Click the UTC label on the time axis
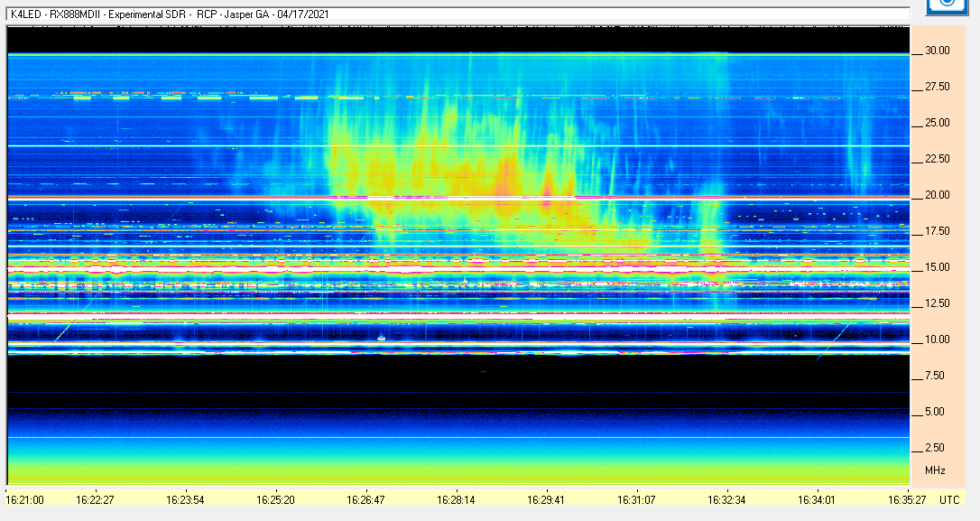 click(949, 497)
